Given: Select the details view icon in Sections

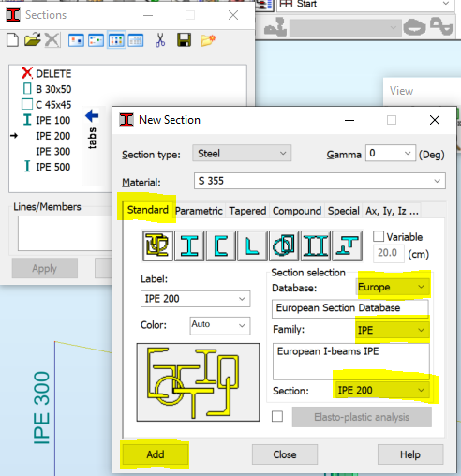Looking at the screenshot, I should tap(136, 40).
